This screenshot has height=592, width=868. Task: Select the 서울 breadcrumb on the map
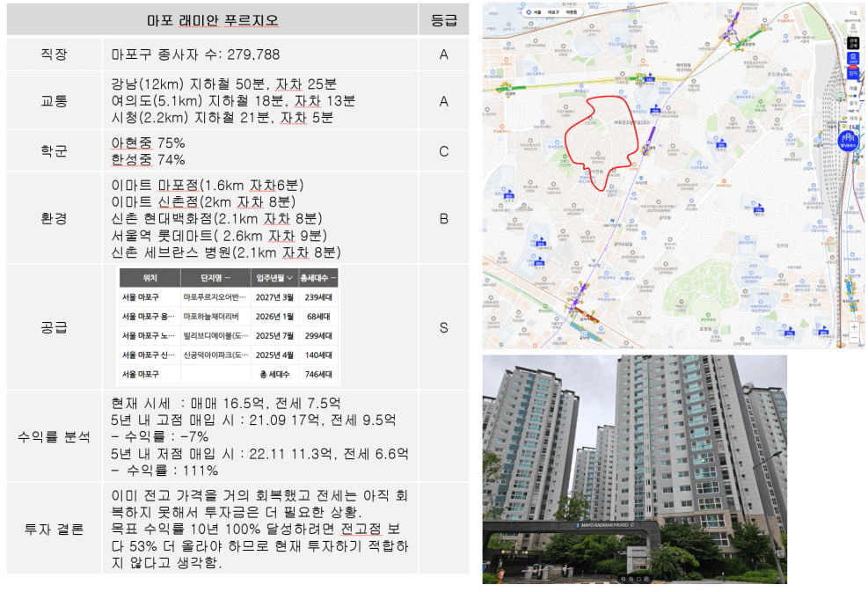(x=537, y=12)
